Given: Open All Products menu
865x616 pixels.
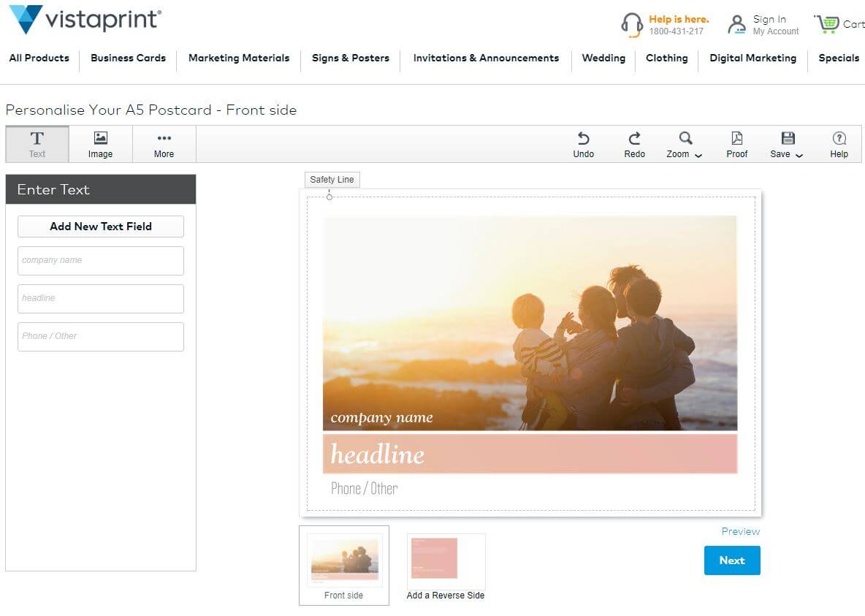Looking at the screenshot, I should pyautogui.click(x=39, y=58).
